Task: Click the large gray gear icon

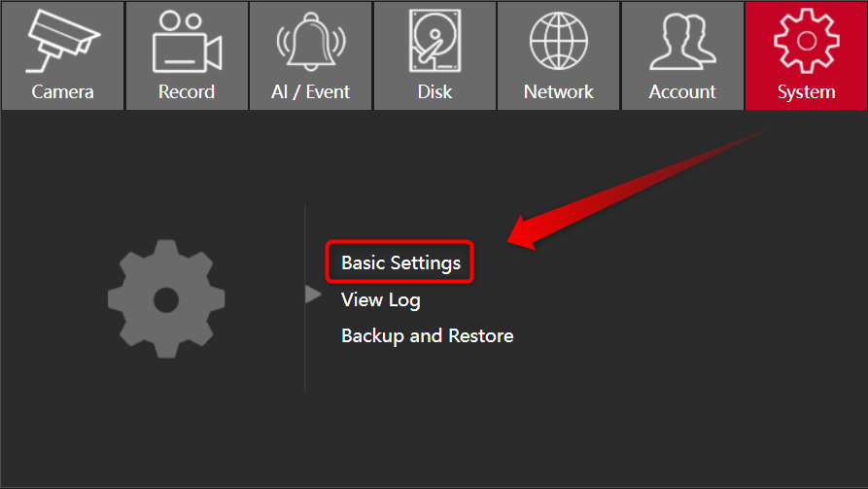Action: pyautogui.click(x=166, y=298)
